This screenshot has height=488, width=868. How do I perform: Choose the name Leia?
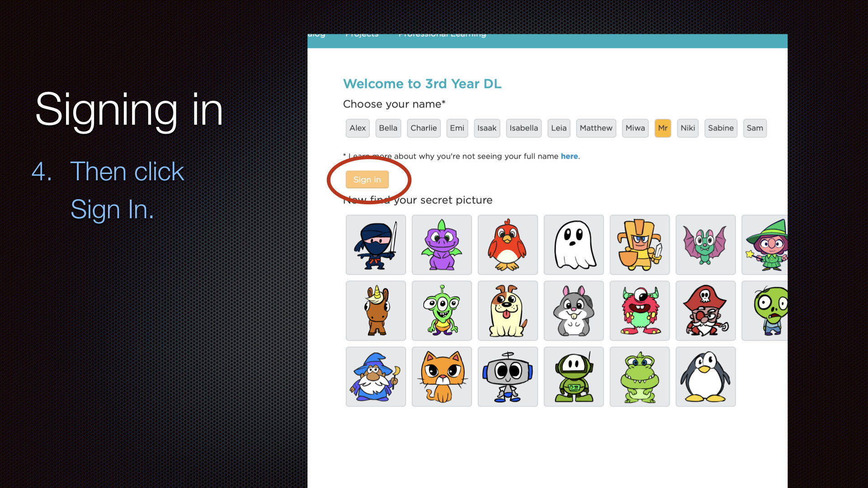559,128
